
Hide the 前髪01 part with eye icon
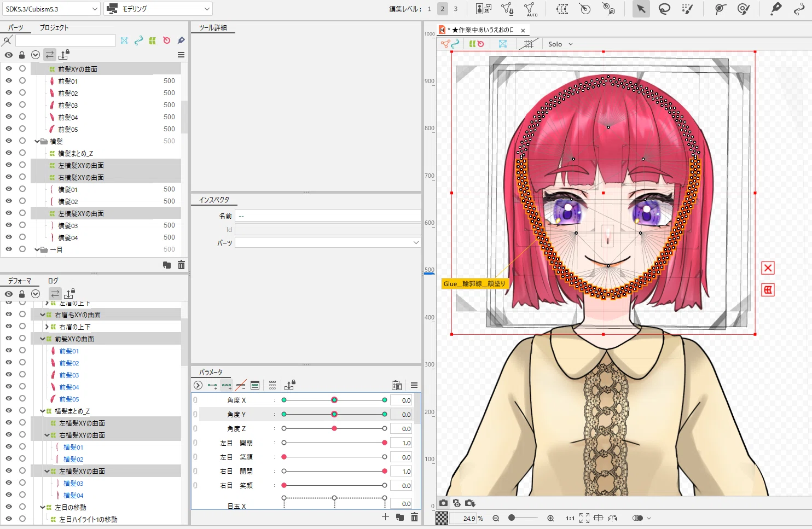point(9,81)
